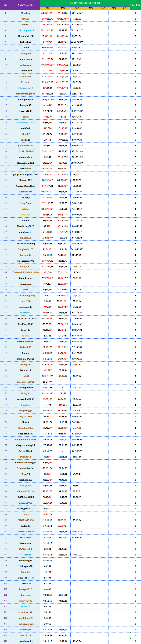Select the thong25 username

click(x=26, y=606)
